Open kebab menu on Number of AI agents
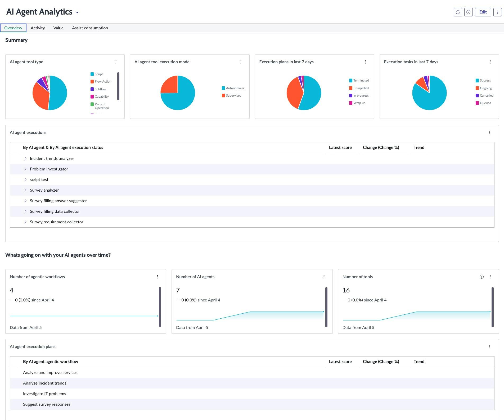504x420 pixels. click(324, 277)
